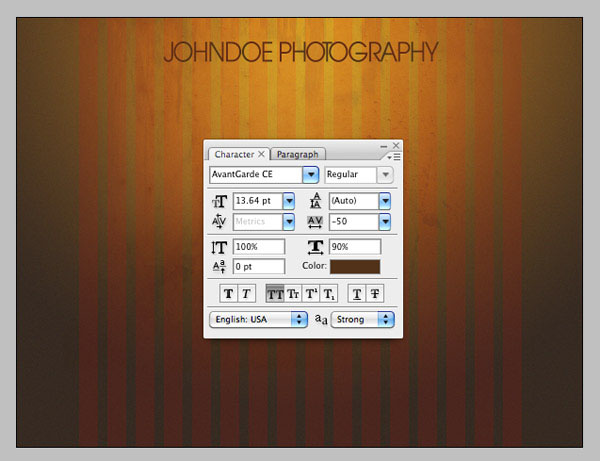
Task: Click the 100% vertical scale field
Action: 259,246
